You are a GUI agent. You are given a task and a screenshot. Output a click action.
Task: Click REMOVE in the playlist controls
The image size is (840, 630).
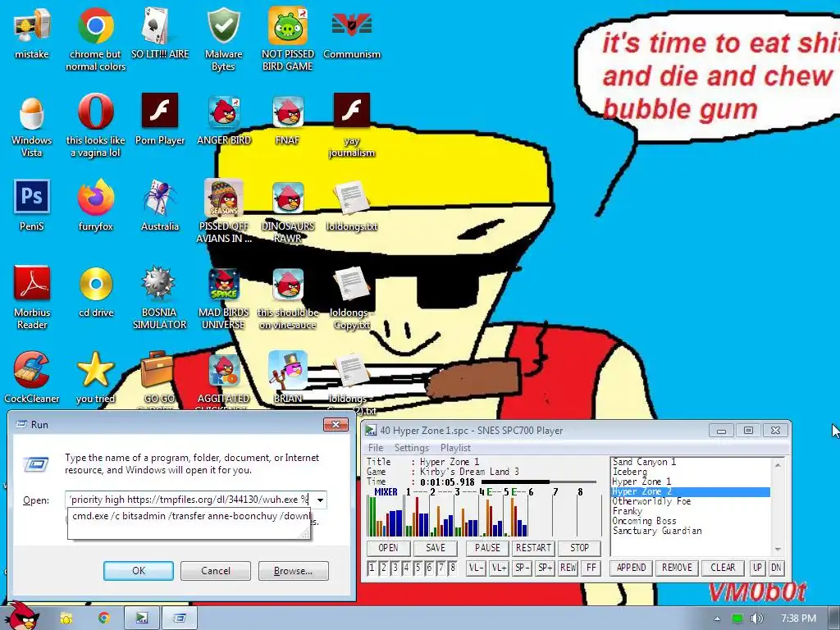[677, 568]
